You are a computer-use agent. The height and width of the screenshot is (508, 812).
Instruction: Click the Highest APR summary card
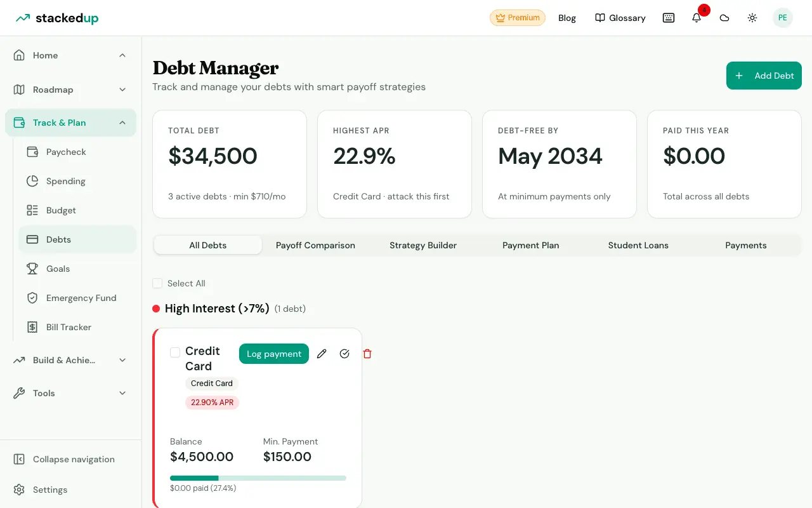(395, 164)
